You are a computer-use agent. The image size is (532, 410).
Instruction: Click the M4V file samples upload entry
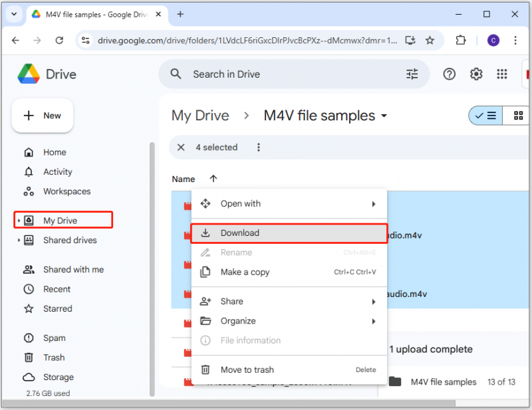(x=454, y=382)
